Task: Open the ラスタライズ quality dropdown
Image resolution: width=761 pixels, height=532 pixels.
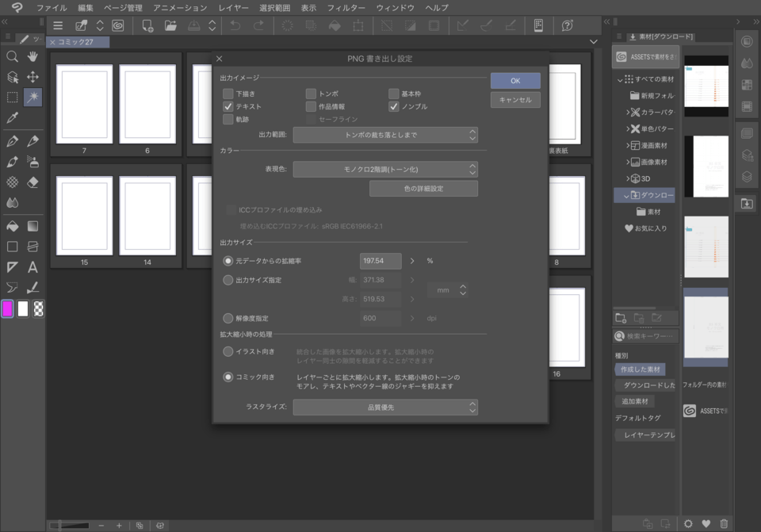Action: tap(385, 407)
